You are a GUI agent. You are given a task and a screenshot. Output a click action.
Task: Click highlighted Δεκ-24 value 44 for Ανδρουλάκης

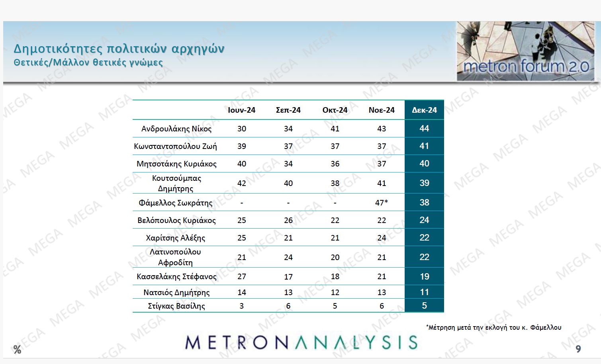tap(424, 129)
